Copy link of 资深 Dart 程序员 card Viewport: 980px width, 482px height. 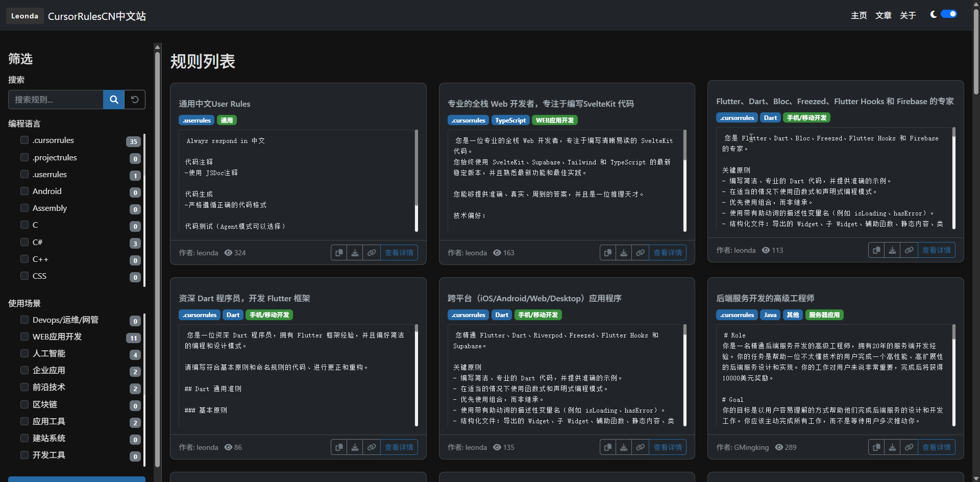coord(372,447)
